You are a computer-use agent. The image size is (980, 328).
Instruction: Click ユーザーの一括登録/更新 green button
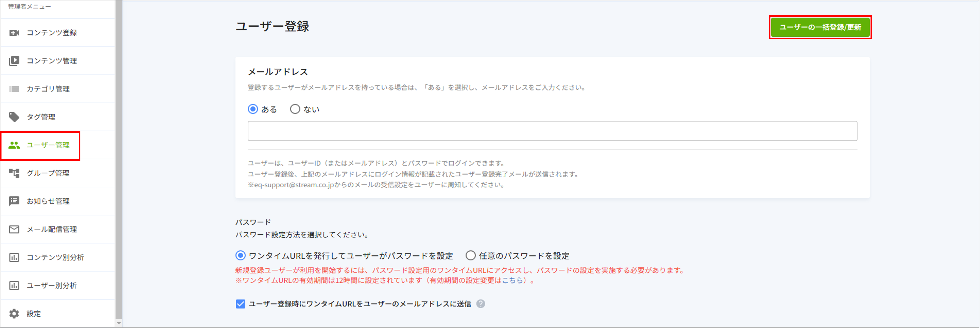coord(820,27)
